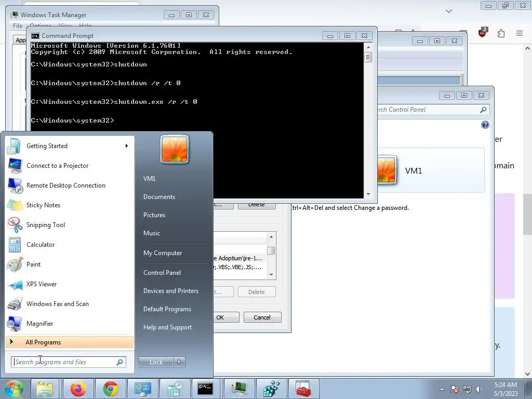Launch Magnifier from Start menu
This screenshot has height=399, width=532.
click(x=70, y=323)
